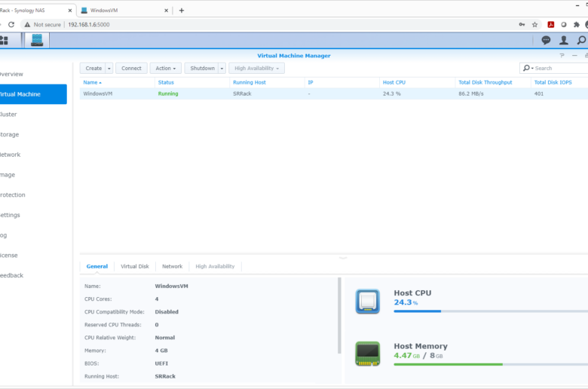Reload the page with the browser refresh icon
Viewport: 588px width, 389px height.
tap(11, 24)
